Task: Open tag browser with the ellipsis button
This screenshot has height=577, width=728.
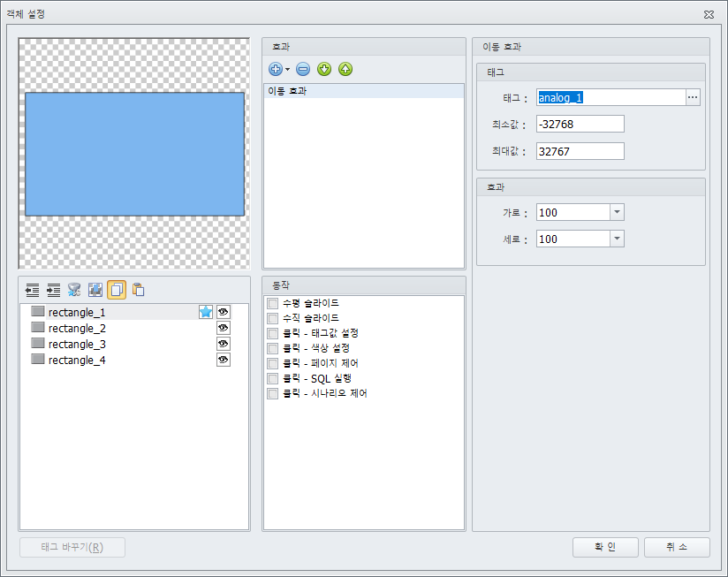Action: tap(693, 97)
